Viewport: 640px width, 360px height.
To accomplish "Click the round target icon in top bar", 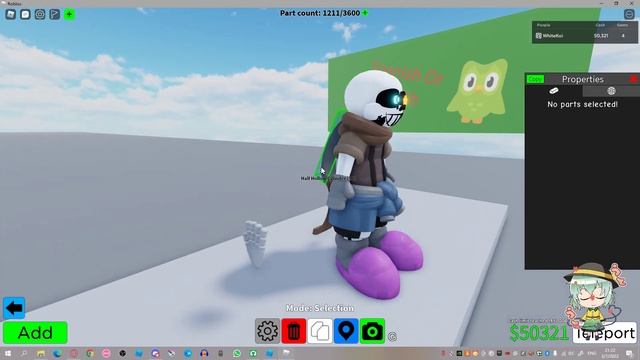I will (x=40, y=14).
